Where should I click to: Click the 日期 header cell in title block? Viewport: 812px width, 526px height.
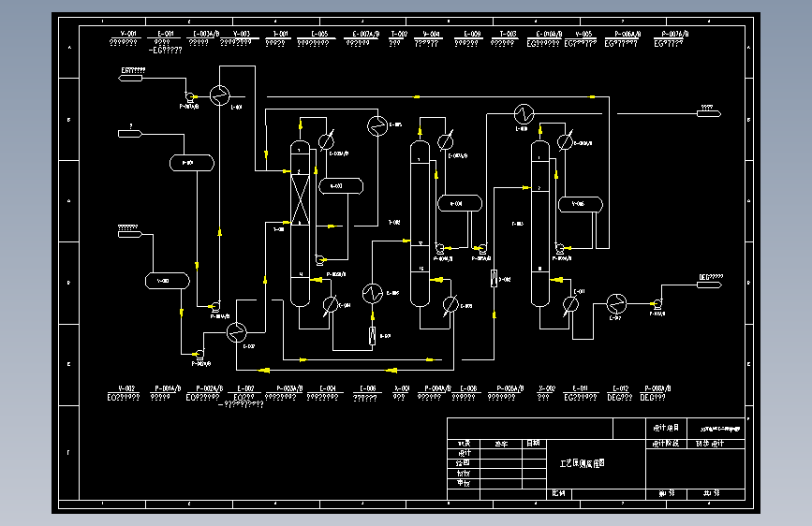533,443
